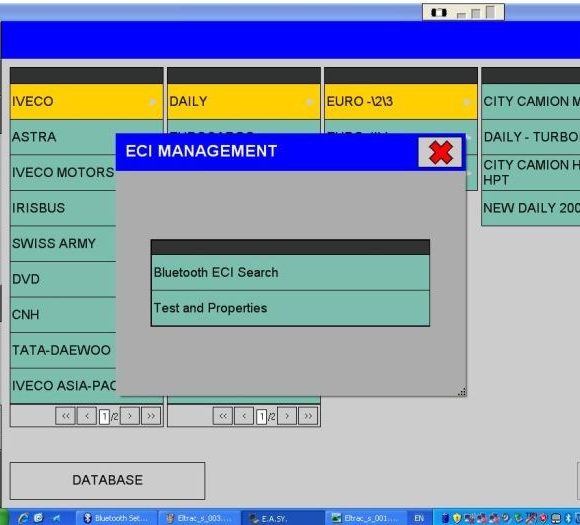The image size is (580, 525).
Task: Select DAILY - TURBO entry
Action: 531,137
